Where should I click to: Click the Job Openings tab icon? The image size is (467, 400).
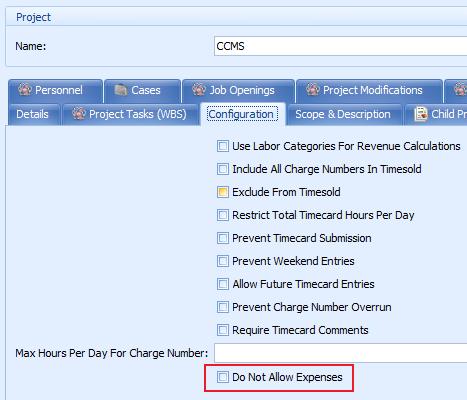click(x=199, y=89)
